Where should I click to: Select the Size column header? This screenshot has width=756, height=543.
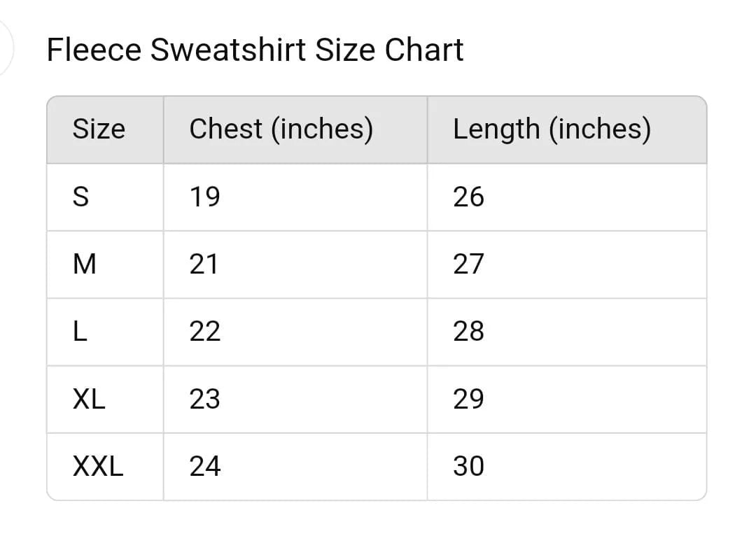99,129
